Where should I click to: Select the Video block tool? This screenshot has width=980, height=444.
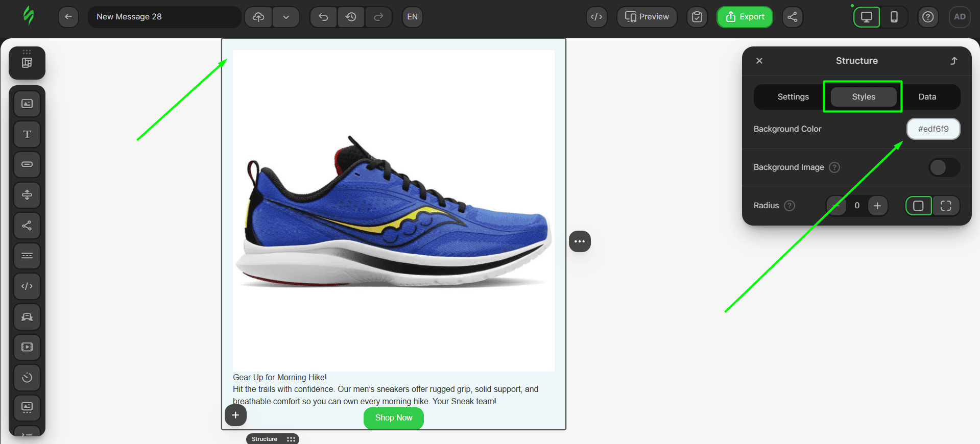[27, 347]
